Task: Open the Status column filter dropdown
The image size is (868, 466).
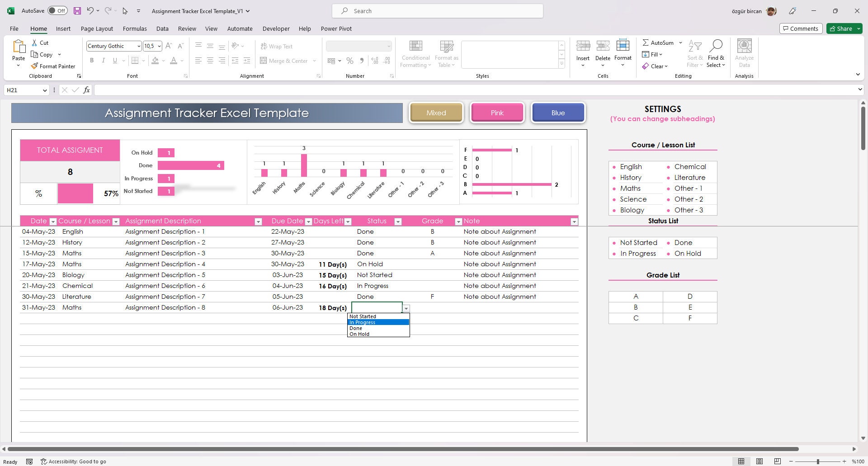Action: coord(398,221)
